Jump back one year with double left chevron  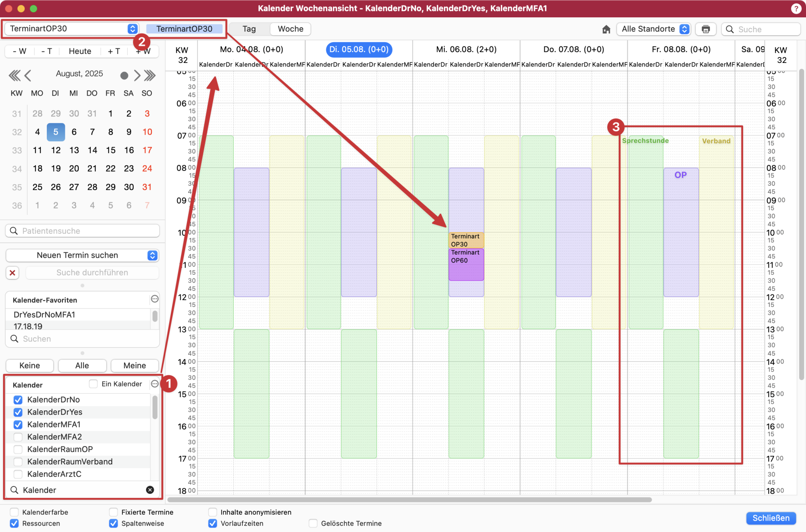pyautogui.click(x=15, y=75)
